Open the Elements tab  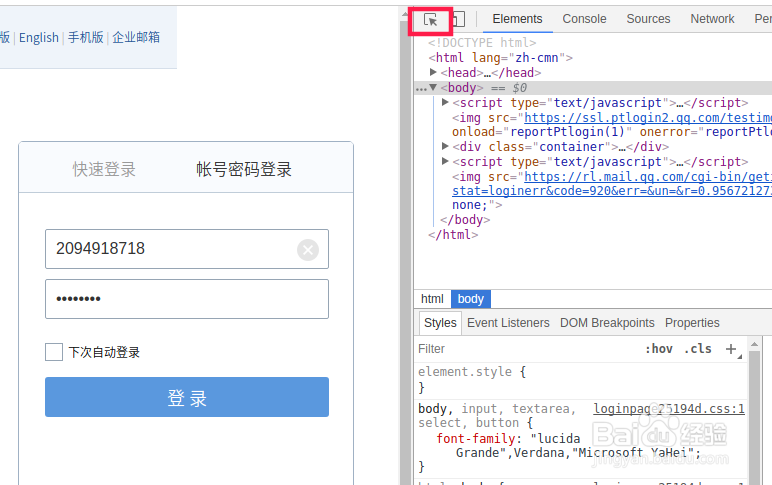(x=517, y=19)
